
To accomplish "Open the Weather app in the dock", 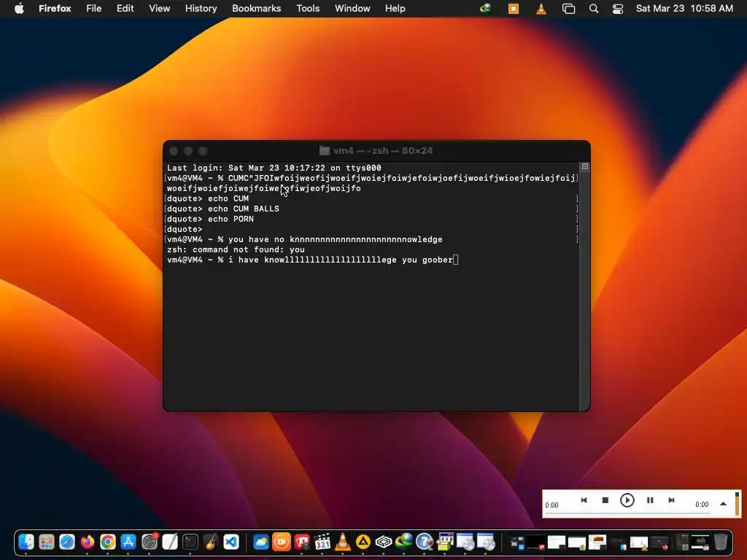I will coord(260,542).
